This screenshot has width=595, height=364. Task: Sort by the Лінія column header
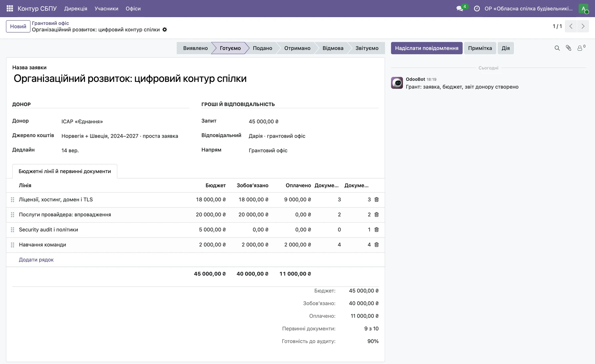25,186
